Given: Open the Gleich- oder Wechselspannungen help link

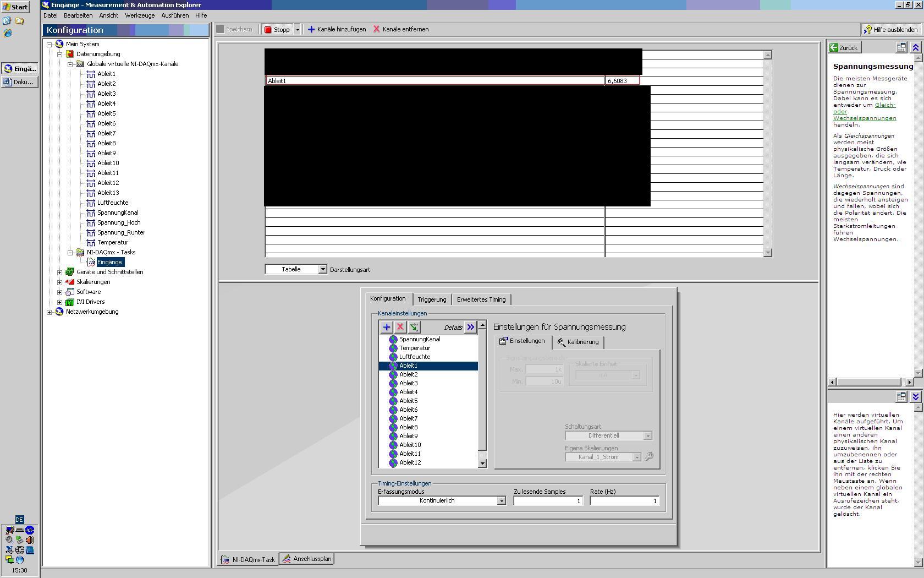Looking at the screenshot, I should coord(865,111).
